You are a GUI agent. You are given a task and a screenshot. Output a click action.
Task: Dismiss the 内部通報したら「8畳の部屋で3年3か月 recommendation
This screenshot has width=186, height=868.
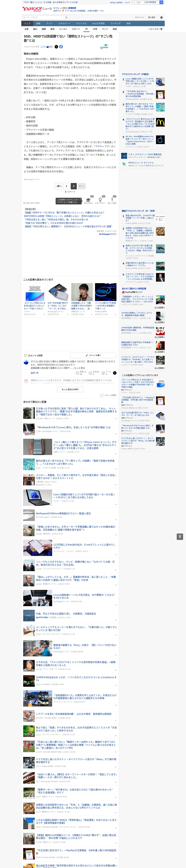92,314
